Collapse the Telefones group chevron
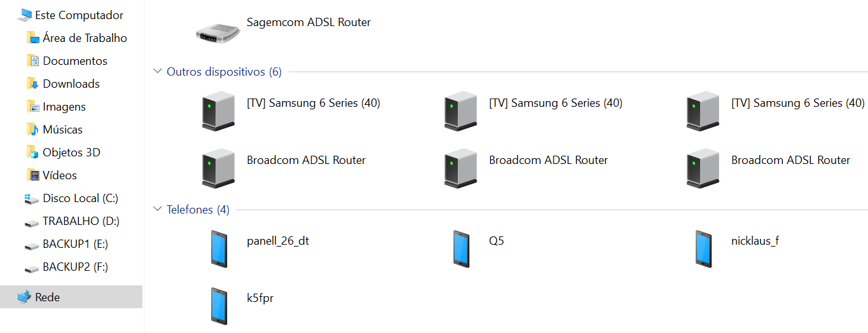The width and height of the screenshot is (868, 333). tap(158, 209)
